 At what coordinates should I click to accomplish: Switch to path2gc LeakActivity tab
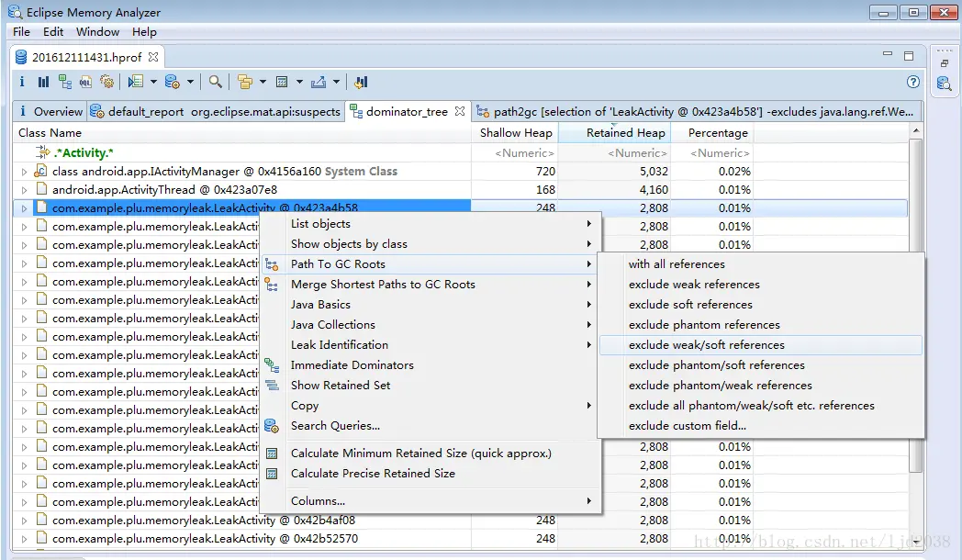697,112
